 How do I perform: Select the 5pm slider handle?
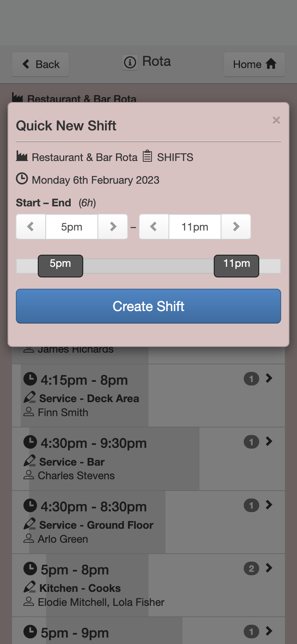(x=60, y=266)
